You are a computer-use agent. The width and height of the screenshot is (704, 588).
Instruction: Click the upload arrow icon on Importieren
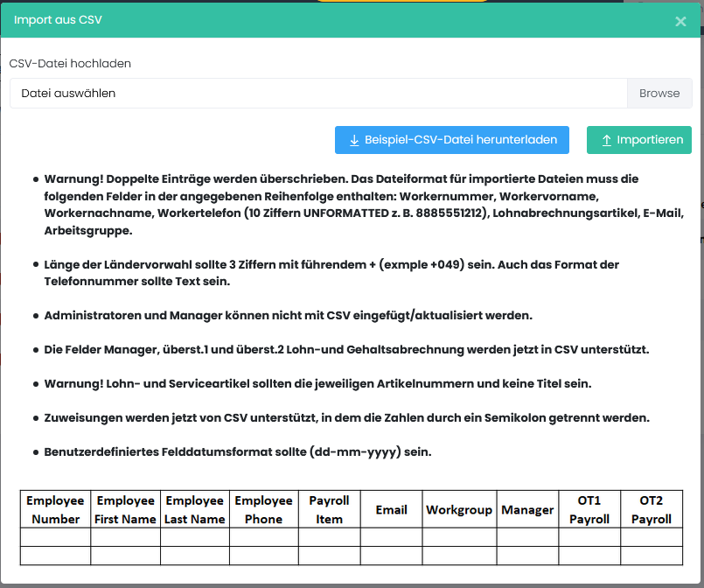(x=606, y=141)
